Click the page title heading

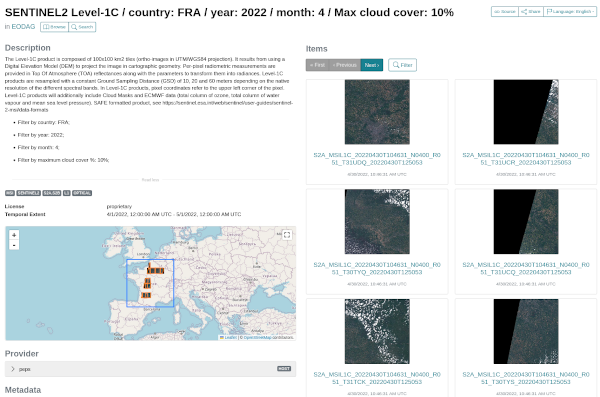click(229, 12)
